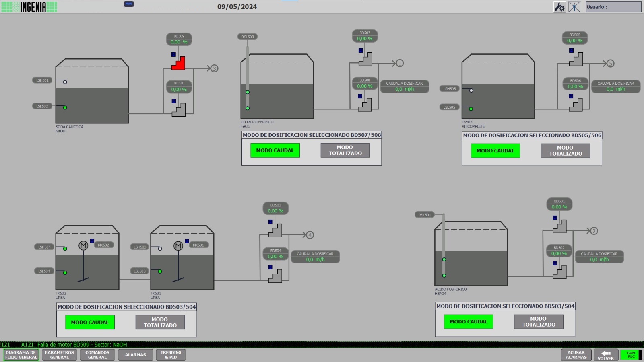This screenshot has width=644, height=362.
Task: Select the BD505 dosing pump symbol
Action: (576, 59)
